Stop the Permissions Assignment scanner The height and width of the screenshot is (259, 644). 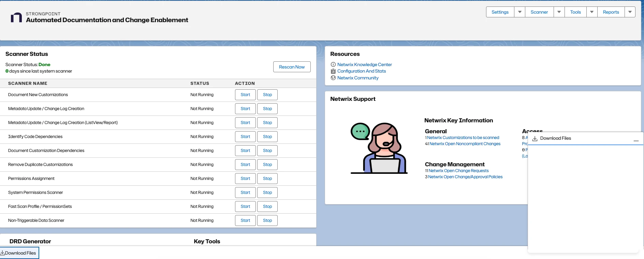(x=267, y=179)
